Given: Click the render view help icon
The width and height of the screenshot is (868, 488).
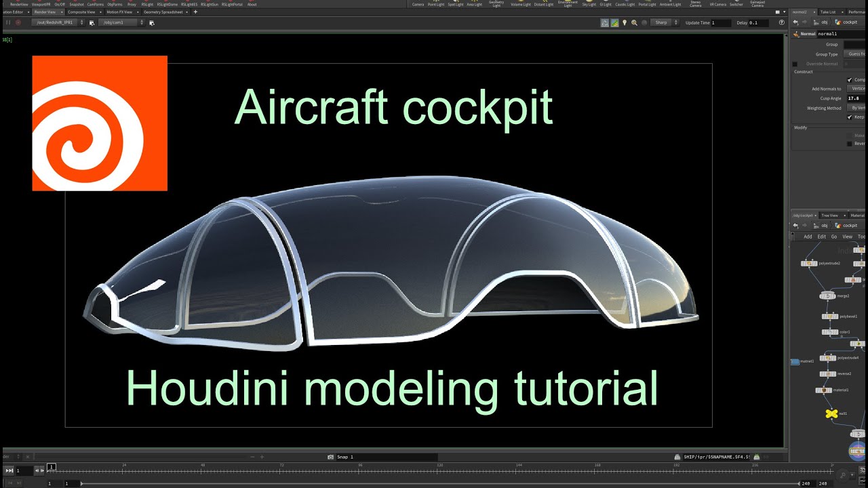Looking at the screenshot, I should click(x=782, y=22).
